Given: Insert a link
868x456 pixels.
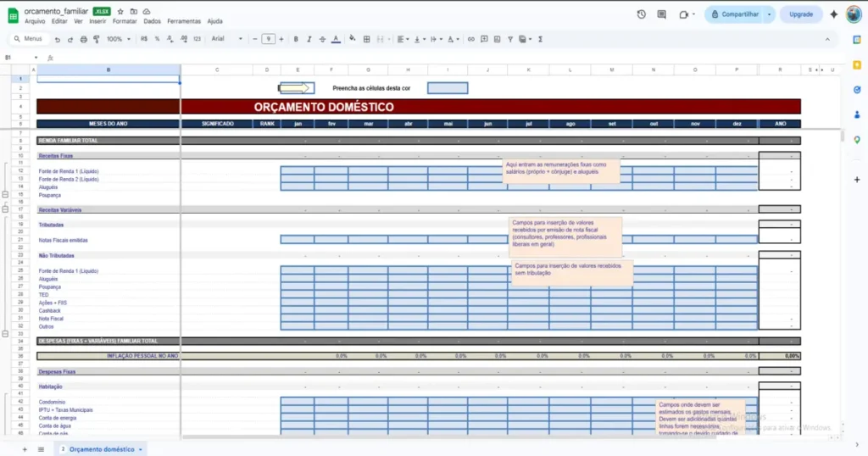Looking at the screenshot, I should tap(471, 39).
